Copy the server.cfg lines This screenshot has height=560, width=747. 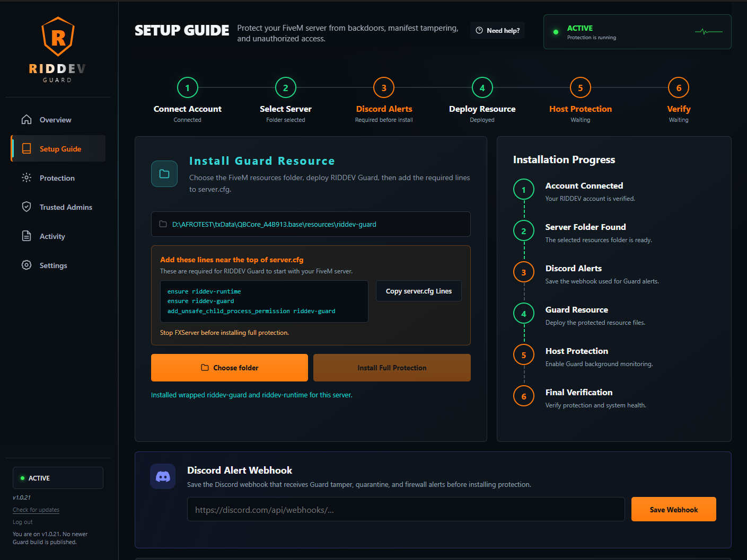point(419,291)
